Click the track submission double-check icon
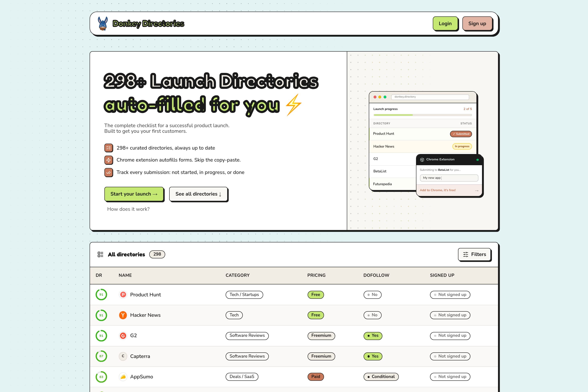The height and width of the screenshot is (392, 588). coord(108,172)
